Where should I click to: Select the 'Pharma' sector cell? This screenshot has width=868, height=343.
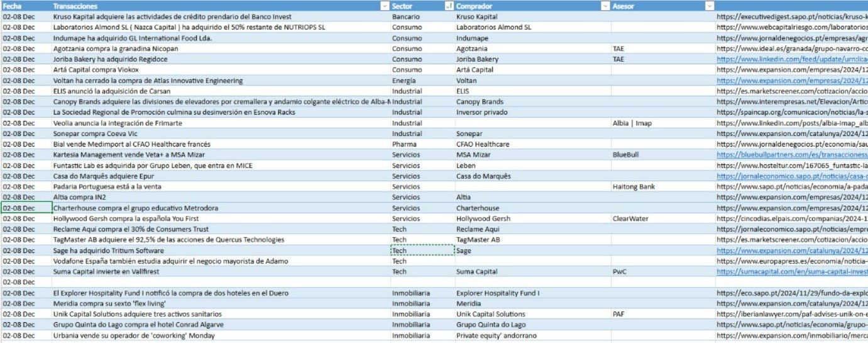click(422, 144)
